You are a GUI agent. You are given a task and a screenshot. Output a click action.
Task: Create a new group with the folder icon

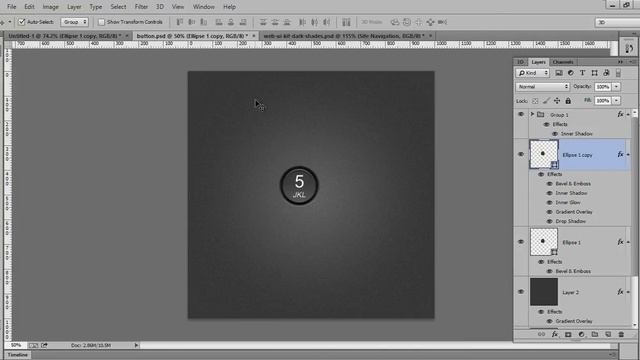(595, 334)
